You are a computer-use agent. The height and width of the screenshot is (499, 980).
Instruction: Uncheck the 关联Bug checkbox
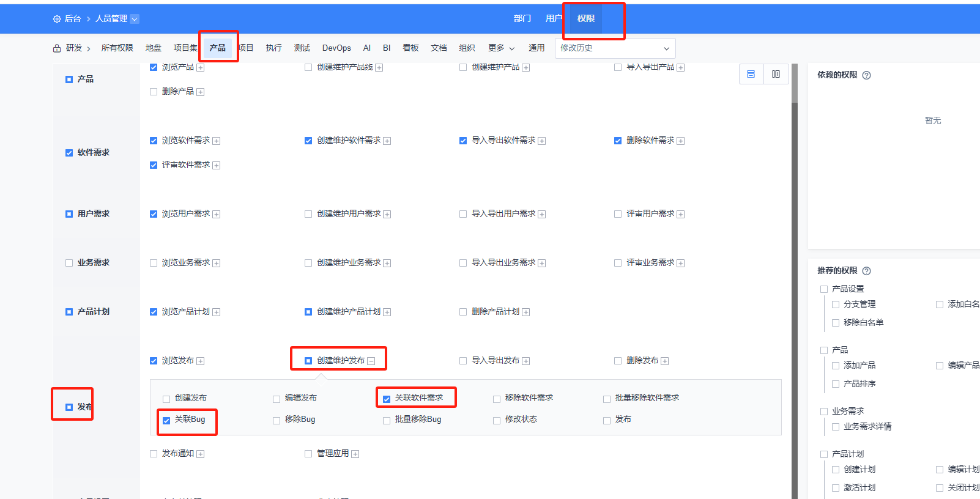pos(166,420)
